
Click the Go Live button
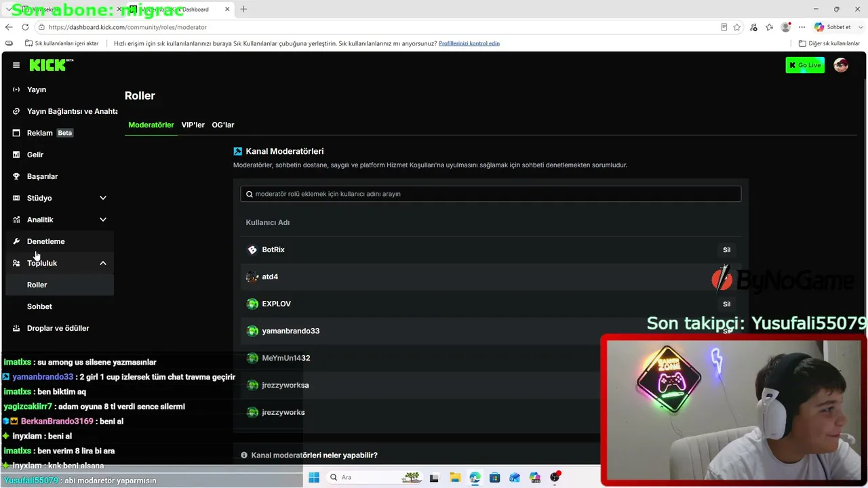[805, 65]
